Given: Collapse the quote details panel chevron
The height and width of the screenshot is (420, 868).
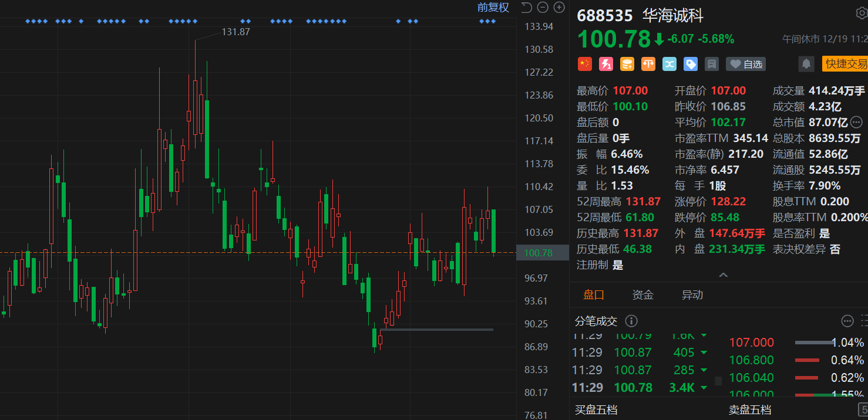Looking at the screenshot, I should [723, 275].
